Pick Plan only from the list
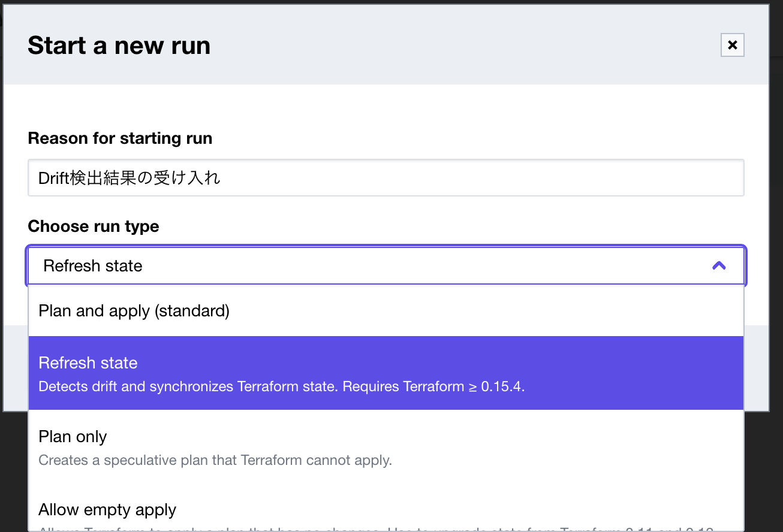783x532 pixels. tap(73, 437)
